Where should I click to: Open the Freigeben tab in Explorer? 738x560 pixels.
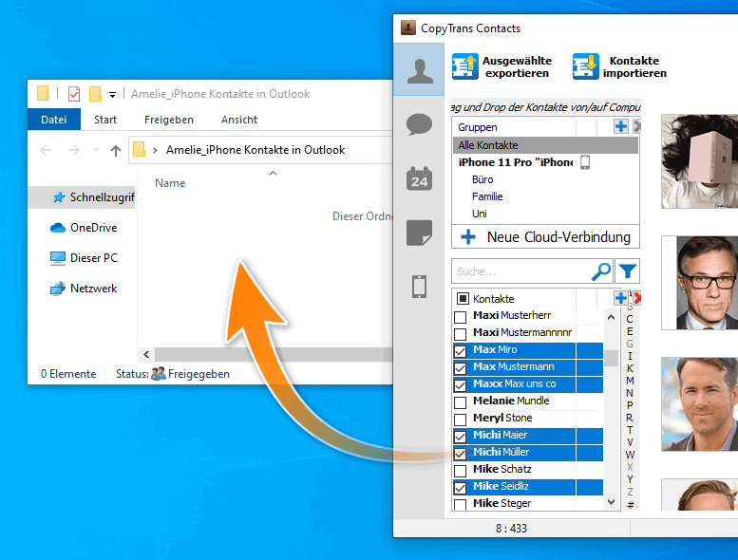(x=168, y=120)
